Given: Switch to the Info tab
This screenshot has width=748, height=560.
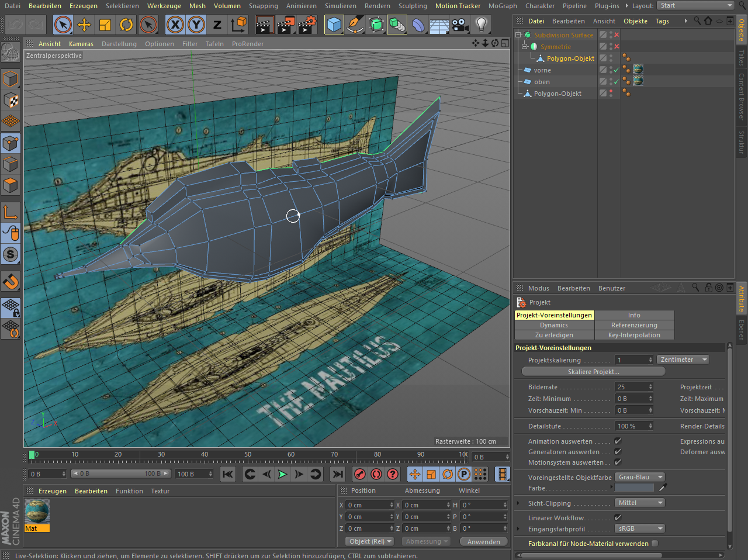Looking at the screenshot, I should 634,315.
